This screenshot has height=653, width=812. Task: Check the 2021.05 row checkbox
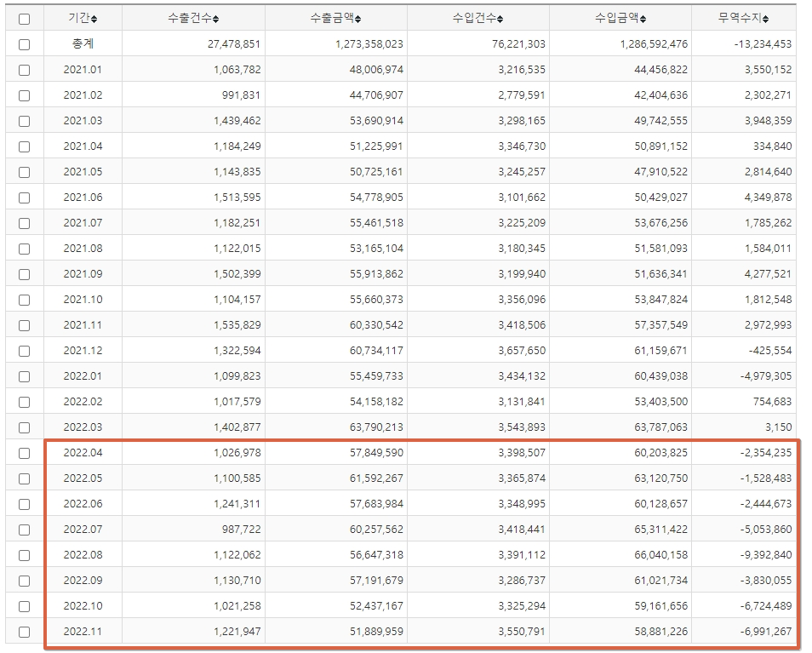click(x=25, y=173)
